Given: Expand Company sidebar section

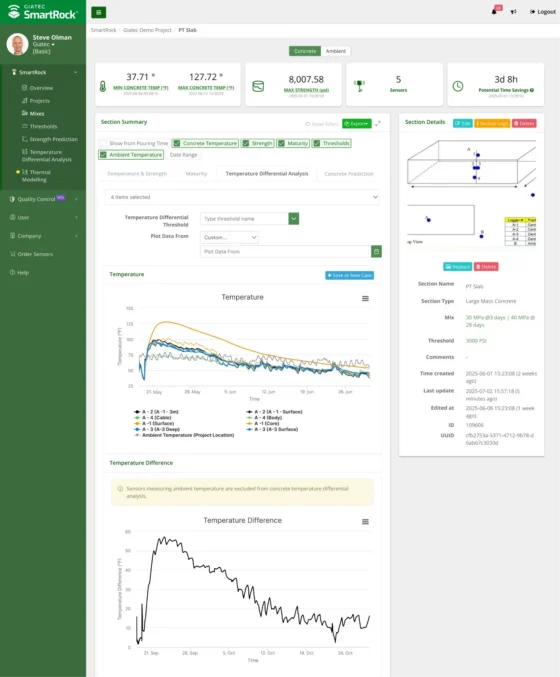Looking at the screenshot, I should (x=76, y=236).
